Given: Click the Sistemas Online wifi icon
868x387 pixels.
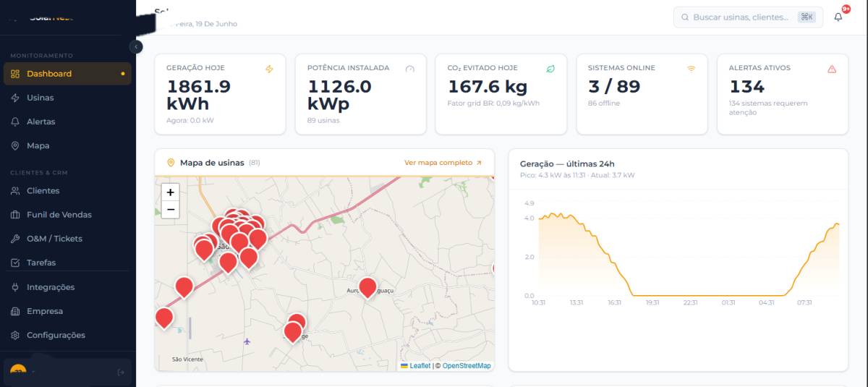Looking at the screenshot, I should [692, 69].
